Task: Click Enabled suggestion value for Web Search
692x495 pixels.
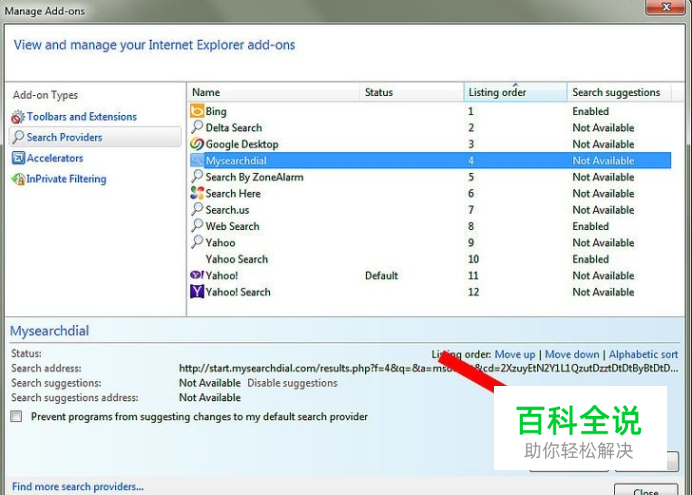Action: 590,226
